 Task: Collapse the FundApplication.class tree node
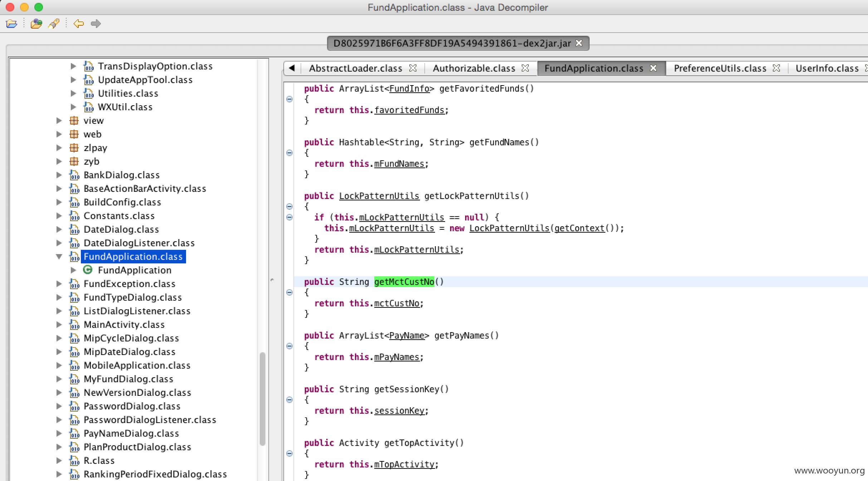[x=59, y=257]
